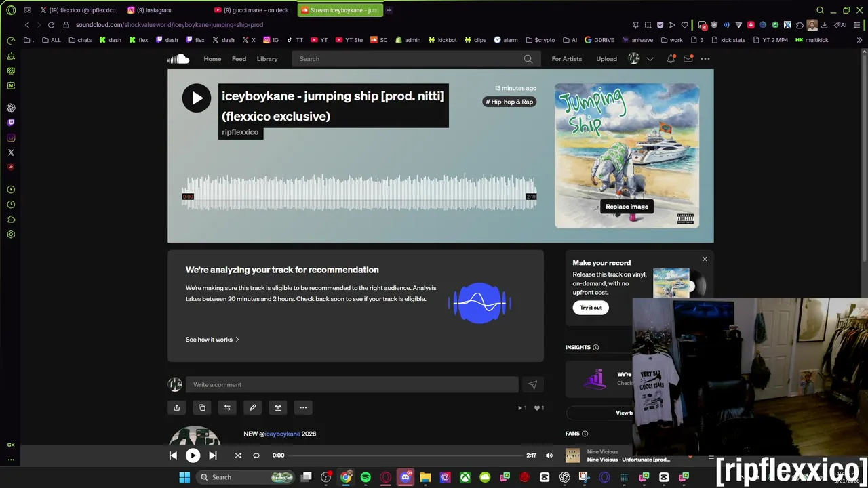Open the Opera menu logo

tap(11, 10)
